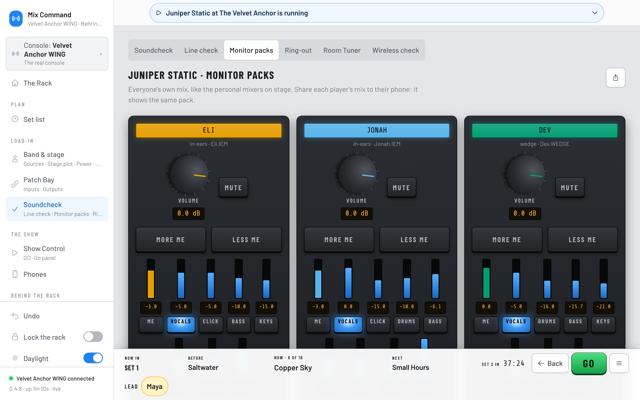Switch to the Soundcheck tab
Viewport: 640px width, 400px height.
point(153,50)
